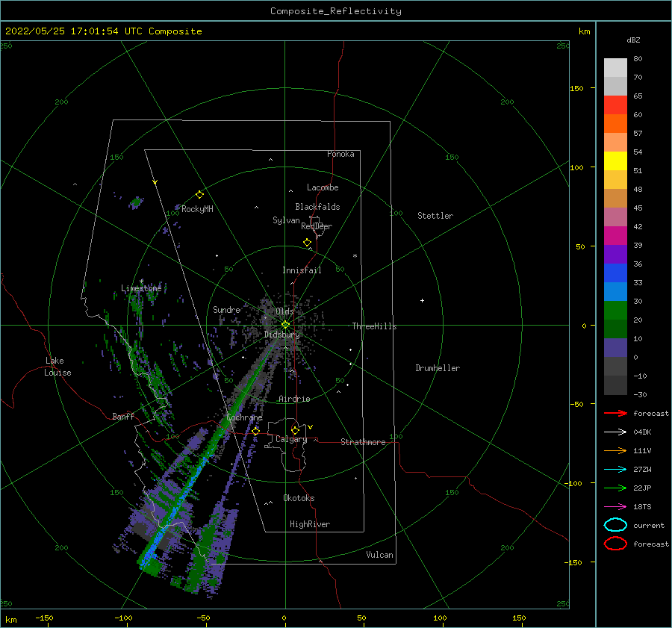
Task: Click the Vulcan town label
Action: tap(380, 555)
